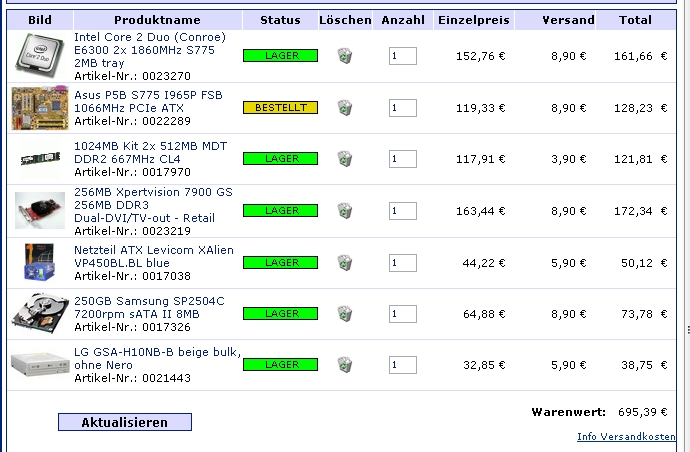Click the Produktname column header
This screenshot has height=452, width=690.
[158, 20]
